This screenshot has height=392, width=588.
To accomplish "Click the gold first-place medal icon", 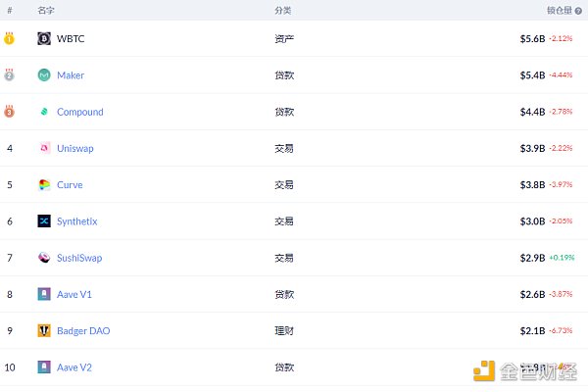I will pos(9,39).
